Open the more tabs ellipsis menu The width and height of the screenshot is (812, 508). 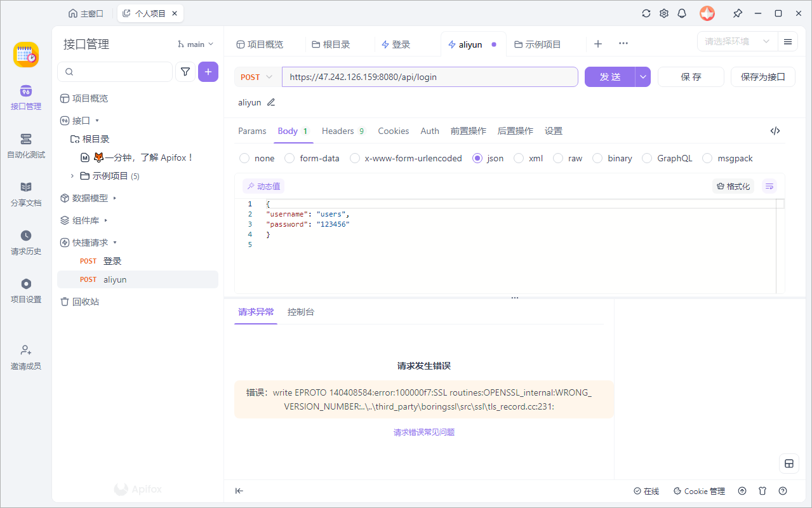pyautogui.click(x=623, y=44)
